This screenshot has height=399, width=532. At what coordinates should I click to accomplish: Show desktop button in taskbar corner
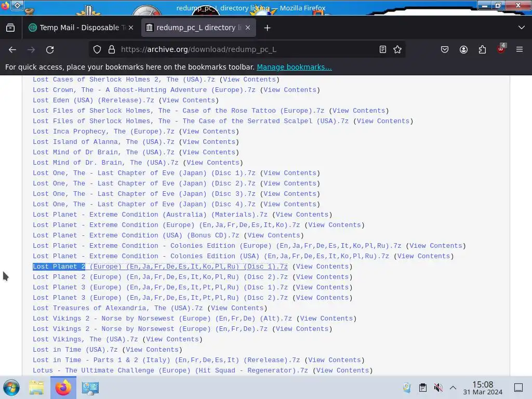coord(518,388)
